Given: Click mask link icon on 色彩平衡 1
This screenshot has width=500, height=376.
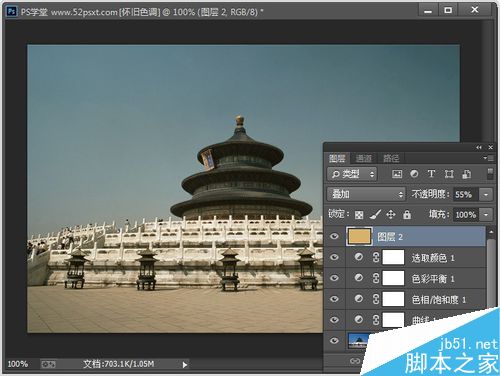Looking at the screenshot, I should coord(376,278).
